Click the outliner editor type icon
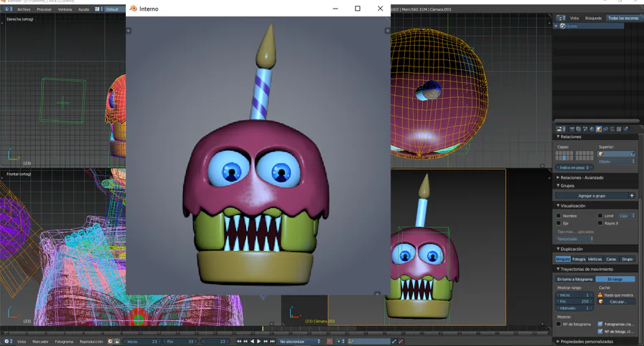644x346 pixels. (560, 18)
